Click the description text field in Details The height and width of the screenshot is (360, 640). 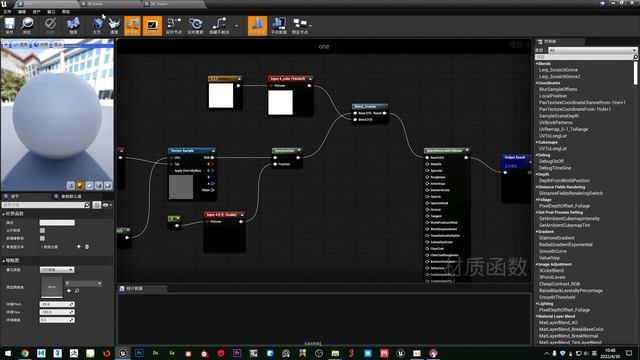click(57, 222)
